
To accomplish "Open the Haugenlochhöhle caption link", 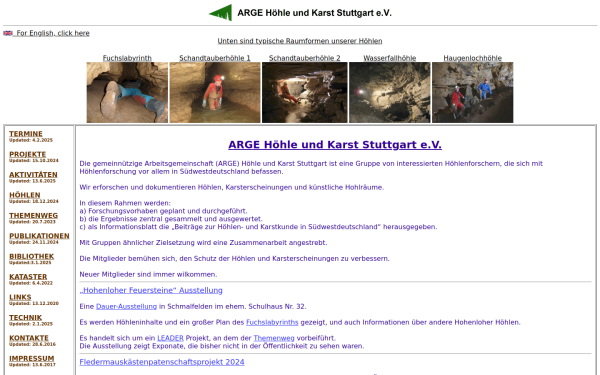I will [473, 58].
